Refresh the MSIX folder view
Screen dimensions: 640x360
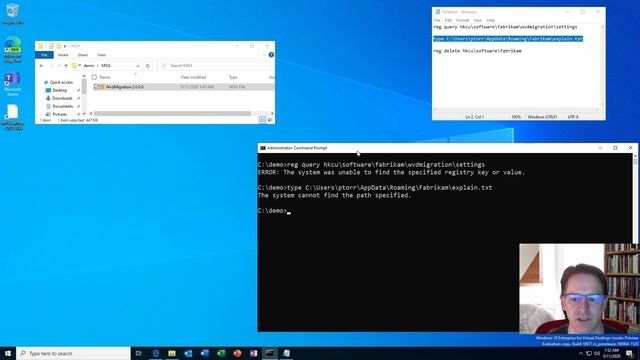click(148, 66)
